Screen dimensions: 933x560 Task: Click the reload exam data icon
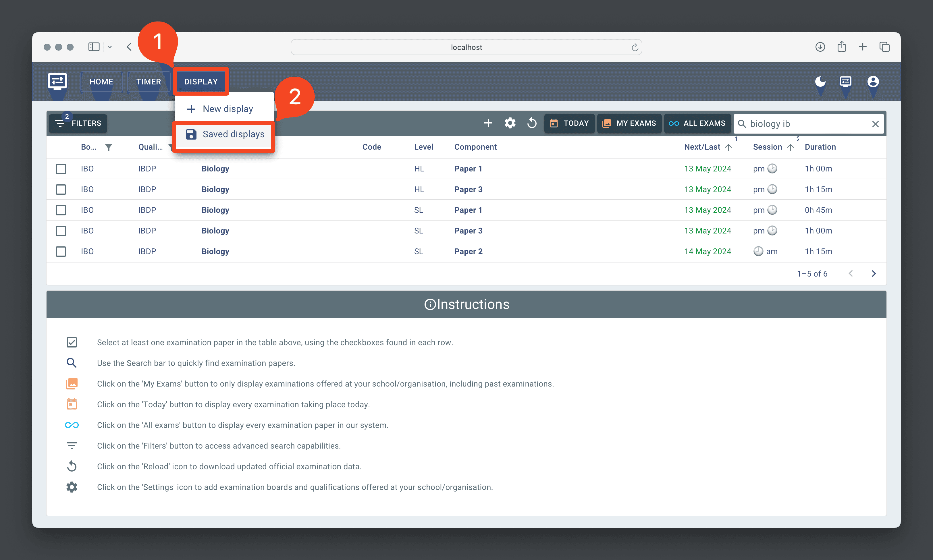point(532,123)
